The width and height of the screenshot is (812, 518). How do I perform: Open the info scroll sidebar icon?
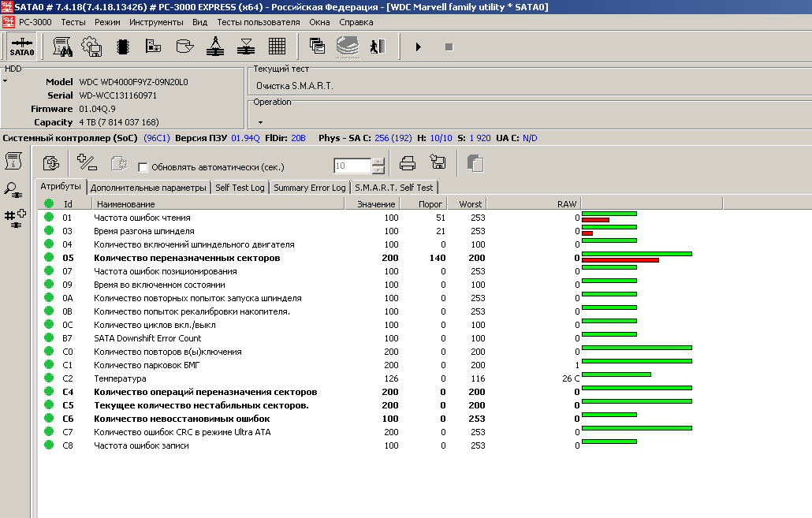pyautogui.click(x=13, y=161)
